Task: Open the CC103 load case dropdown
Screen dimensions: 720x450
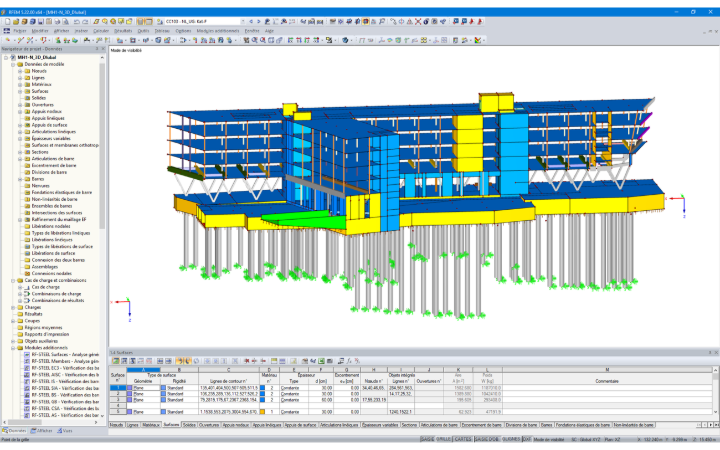Action: click(x=243, y=22)
